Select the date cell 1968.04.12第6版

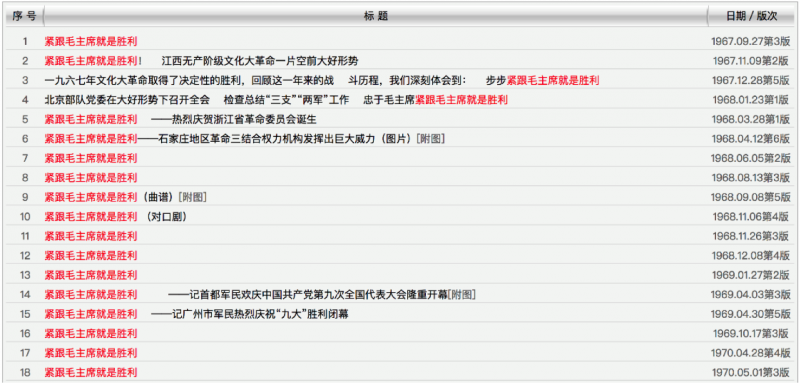751,139
